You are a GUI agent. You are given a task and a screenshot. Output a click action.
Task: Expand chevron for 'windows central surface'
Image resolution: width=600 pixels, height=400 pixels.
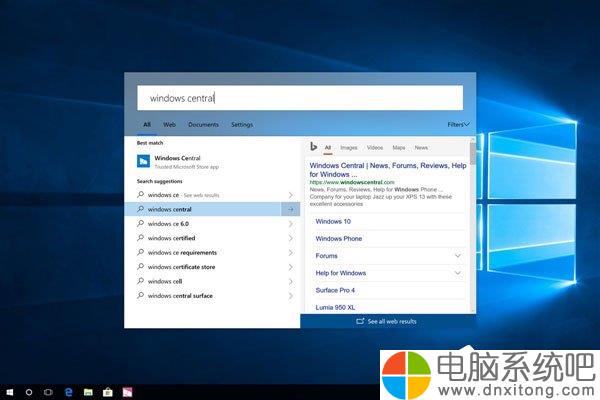click(x=290, y=296)
